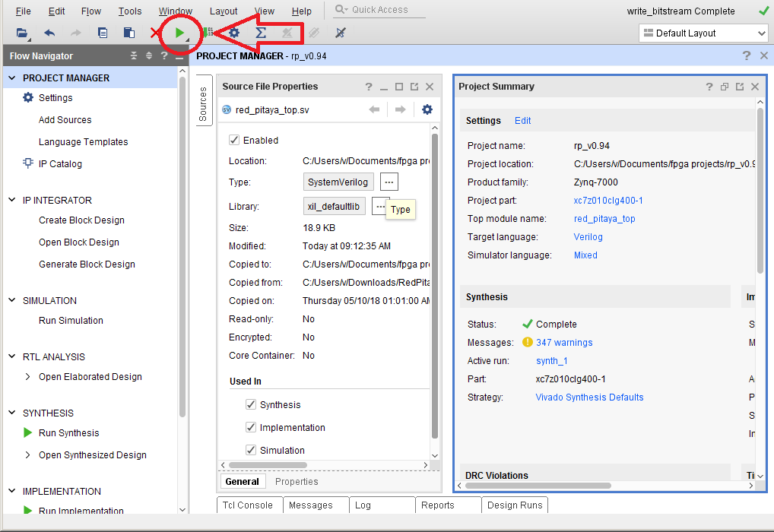Go back with the Source File Properties arrow
This screenshot has width=774, height=532.
pos(374,109)
